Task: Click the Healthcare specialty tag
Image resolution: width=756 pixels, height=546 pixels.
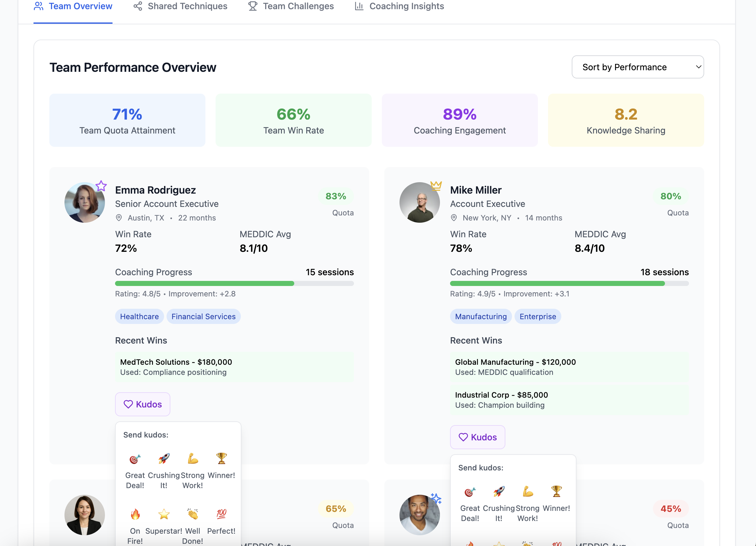Action: (x=139, y=317)
